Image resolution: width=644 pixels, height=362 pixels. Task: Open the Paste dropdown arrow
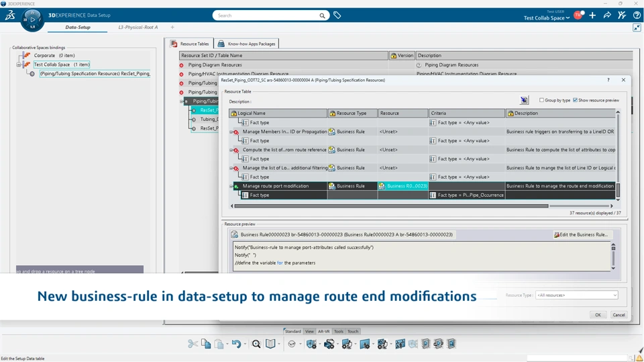tap(227, 345)
